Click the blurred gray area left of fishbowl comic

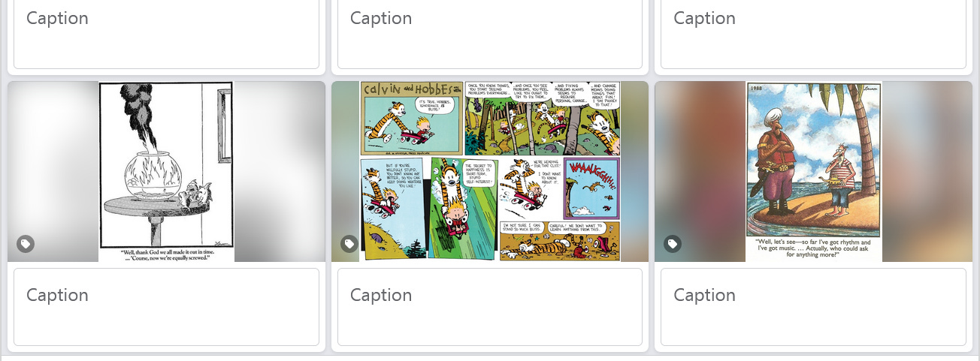(53, 172)
